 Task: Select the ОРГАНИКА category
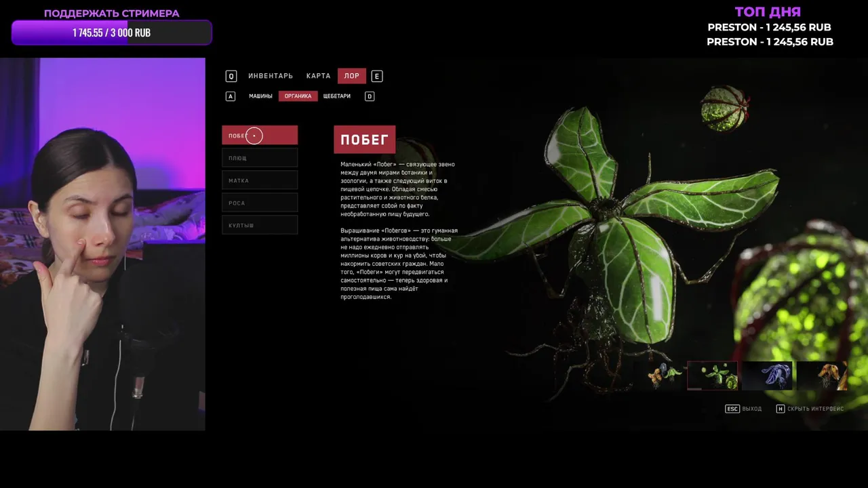coord(298,96)
